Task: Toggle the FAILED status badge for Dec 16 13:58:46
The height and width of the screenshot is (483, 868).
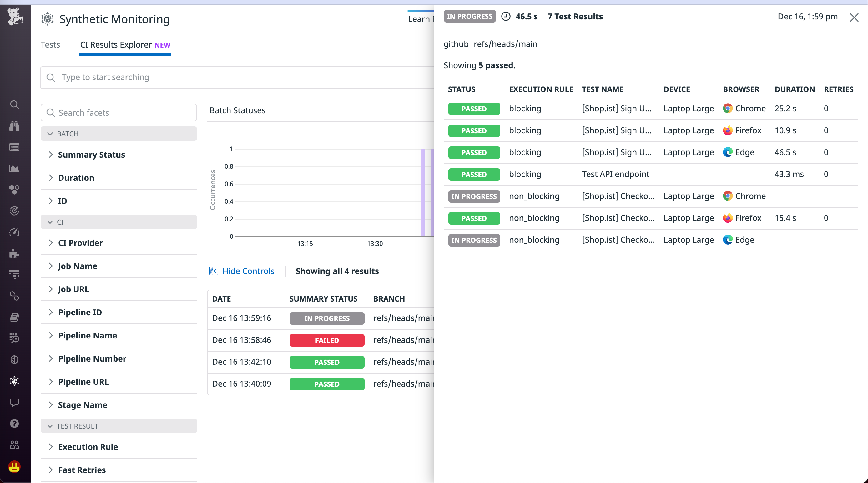Action: 326,340
